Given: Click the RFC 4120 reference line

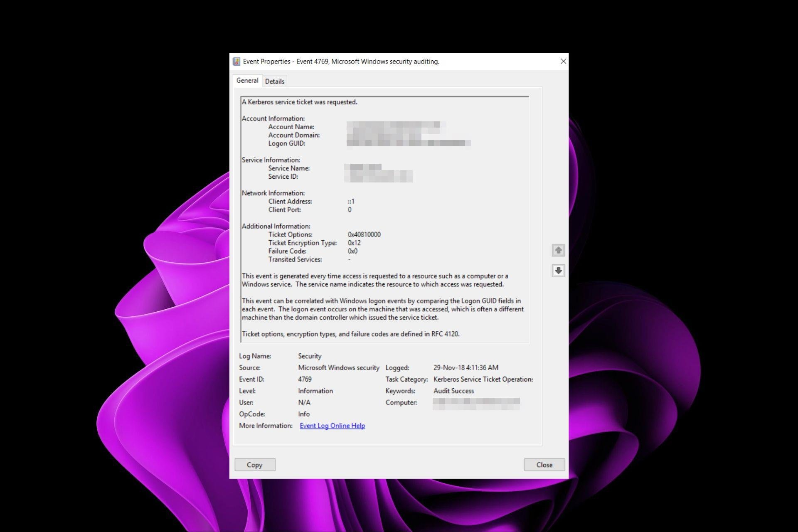Looking at the screenshot, I should (351, 334).
